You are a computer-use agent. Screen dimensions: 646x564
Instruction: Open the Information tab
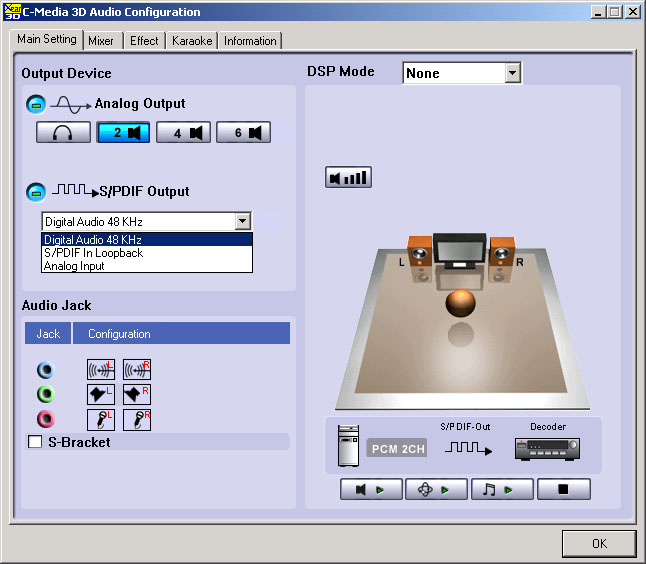pos(250,41)
